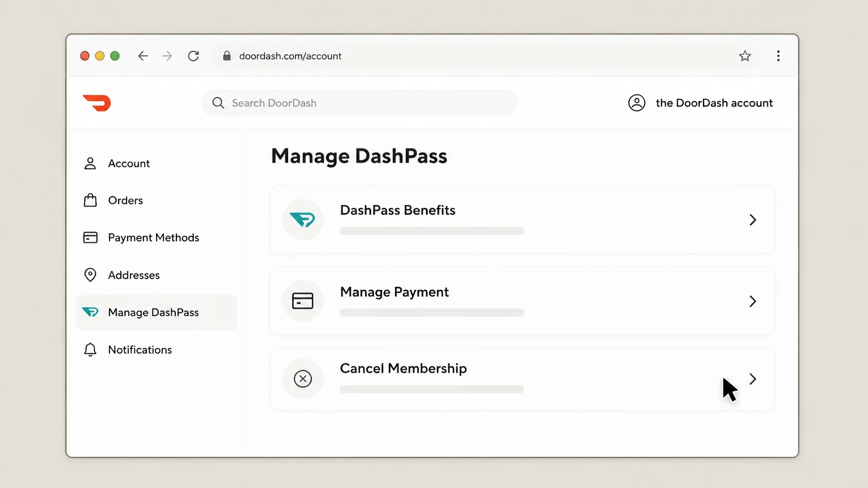
Task: Bookmark page with the star icon
Action: pyautogui.click(x=745, y=56)
